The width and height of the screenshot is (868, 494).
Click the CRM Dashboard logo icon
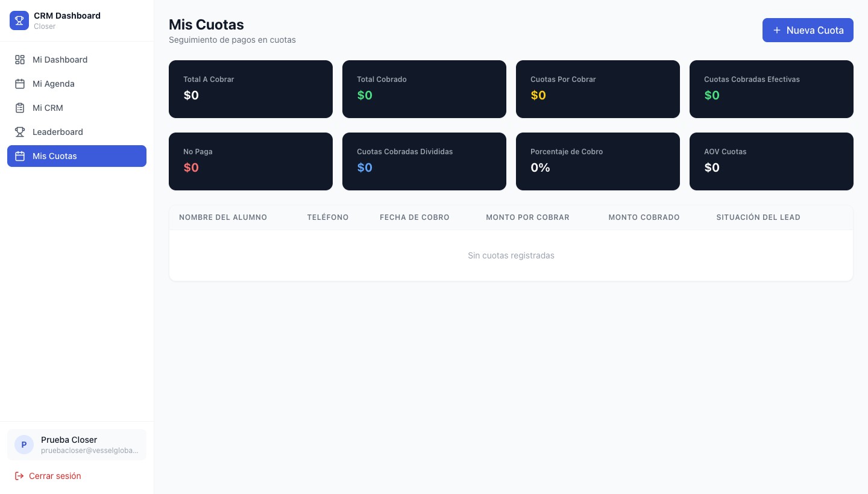pyautogui.click(x=19, y=20)
